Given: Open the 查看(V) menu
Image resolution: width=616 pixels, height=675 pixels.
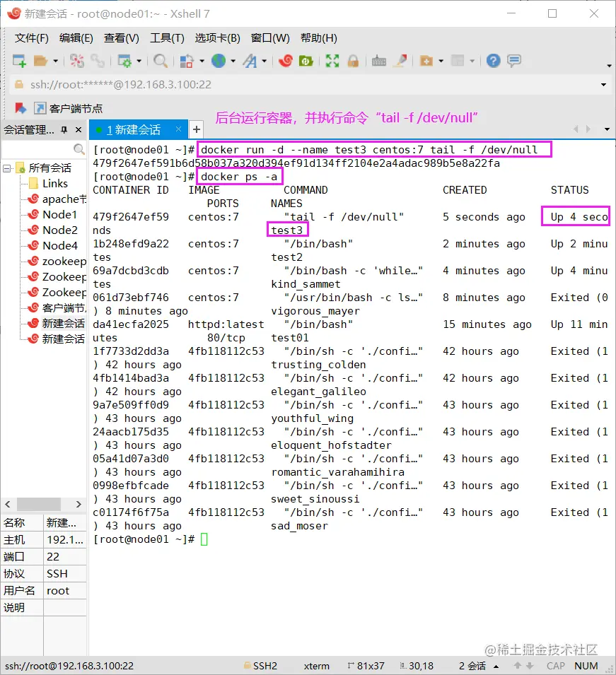Looking at the screenshot, I should 122,38.
